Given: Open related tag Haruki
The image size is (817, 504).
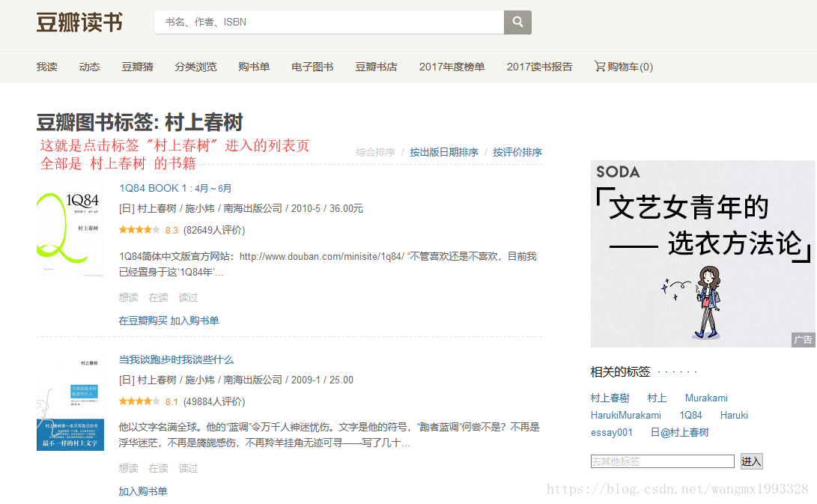Looking at the screenshot, I should (734, 416).
